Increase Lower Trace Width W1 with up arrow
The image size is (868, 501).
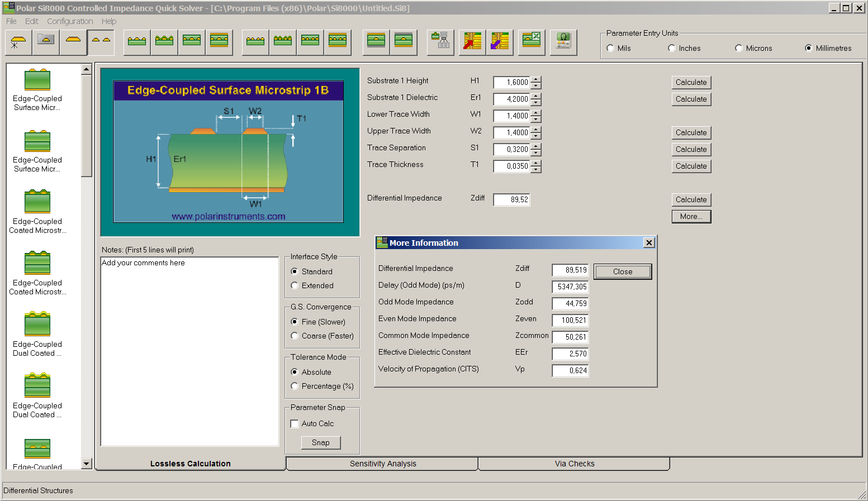(536, 113)
